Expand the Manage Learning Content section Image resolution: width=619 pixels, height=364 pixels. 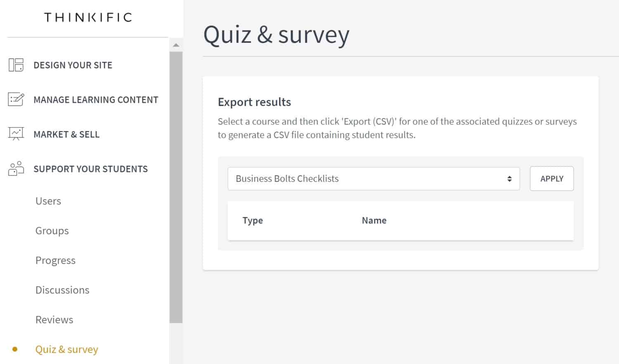point(96,100)
